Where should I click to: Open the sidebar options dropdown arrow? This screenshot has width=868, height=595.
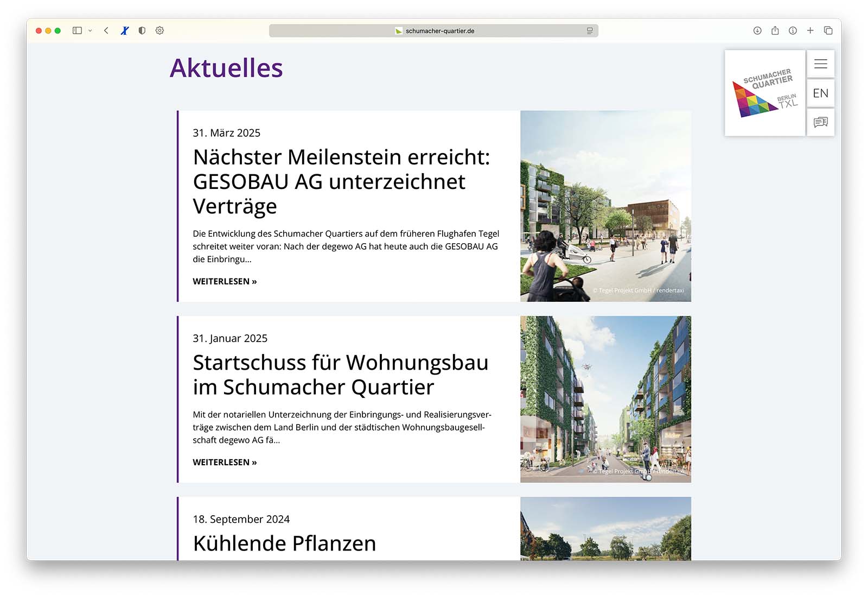tap(90, 30)
